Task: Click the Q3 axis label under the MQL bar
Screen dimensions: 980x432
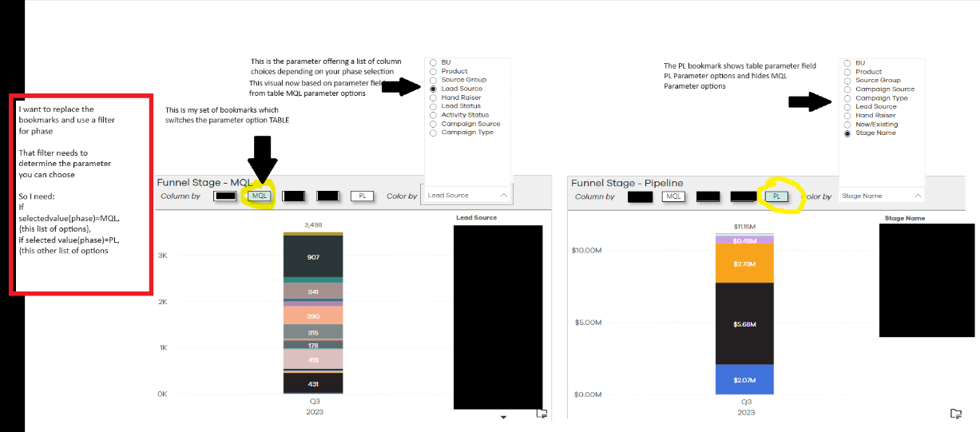Action: [313, 402]
